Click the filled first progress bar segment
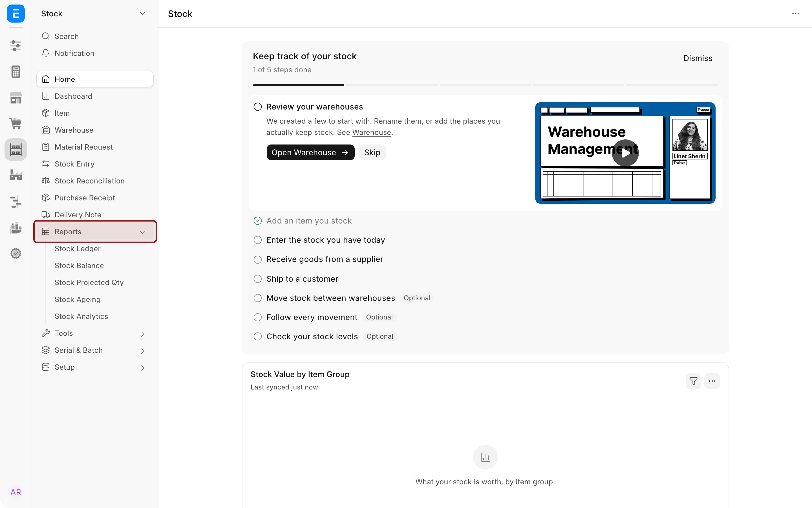 click(298, 85)
